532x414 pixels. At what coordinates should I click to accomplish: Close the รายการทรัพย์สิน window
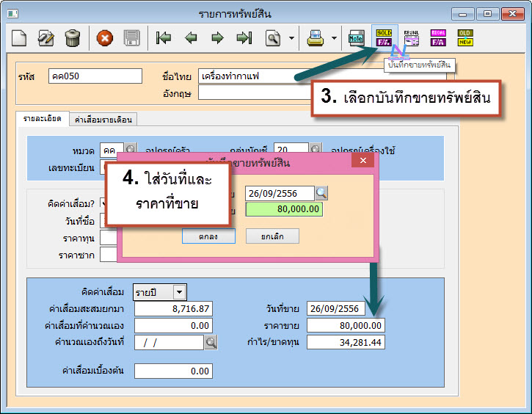coord(513,14)
